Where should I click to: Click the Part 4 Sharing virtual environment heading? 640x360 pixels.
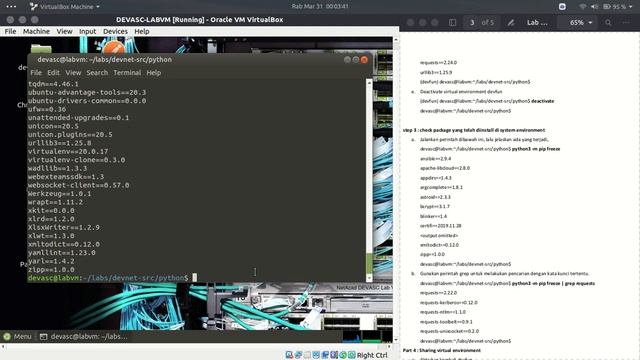[x=442, y=350]
